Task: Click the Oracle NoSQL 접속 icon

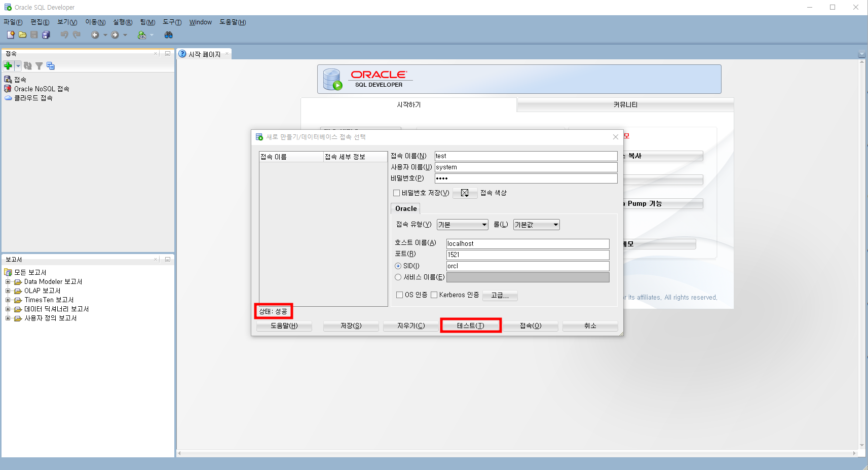Action: point(8,89)
